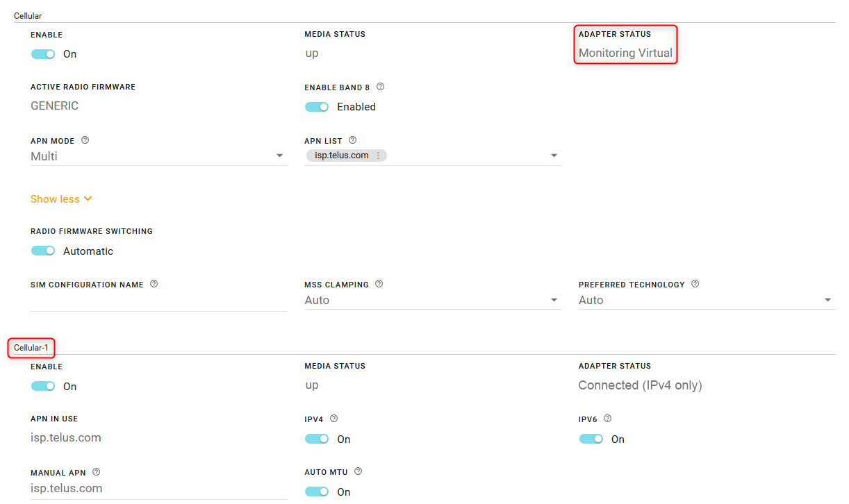
Task: Click APN Mode help icon
Action: (x=85, y=140)
